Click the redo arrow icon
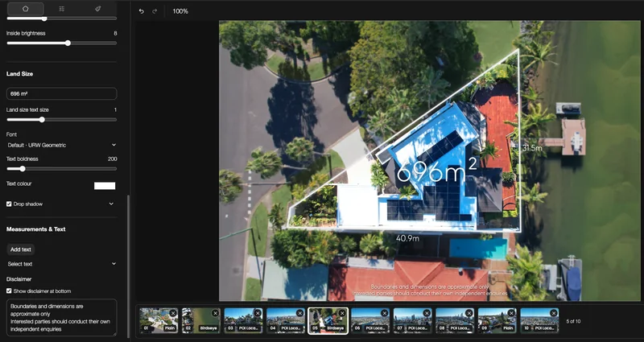Screen dimensions: 644x342 (x=155, y=11)
